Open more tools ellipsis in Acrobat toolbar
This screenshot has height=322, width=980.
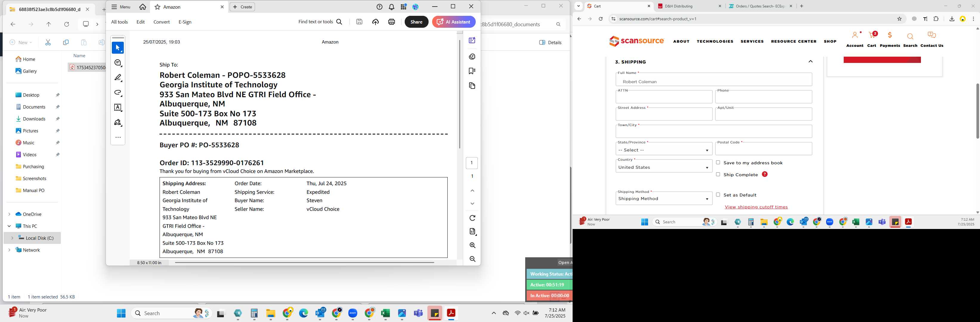118,137
